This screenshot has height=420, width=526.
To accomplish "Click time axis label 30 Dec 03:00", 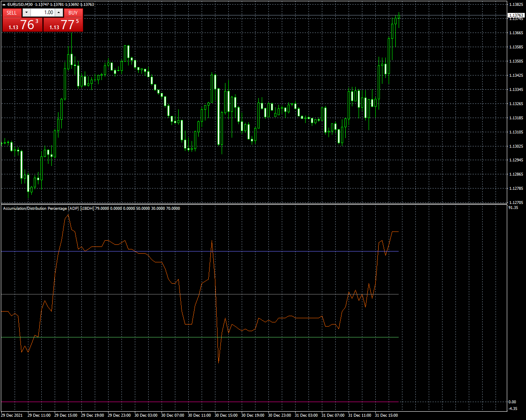I will click(x=146, y=415).
